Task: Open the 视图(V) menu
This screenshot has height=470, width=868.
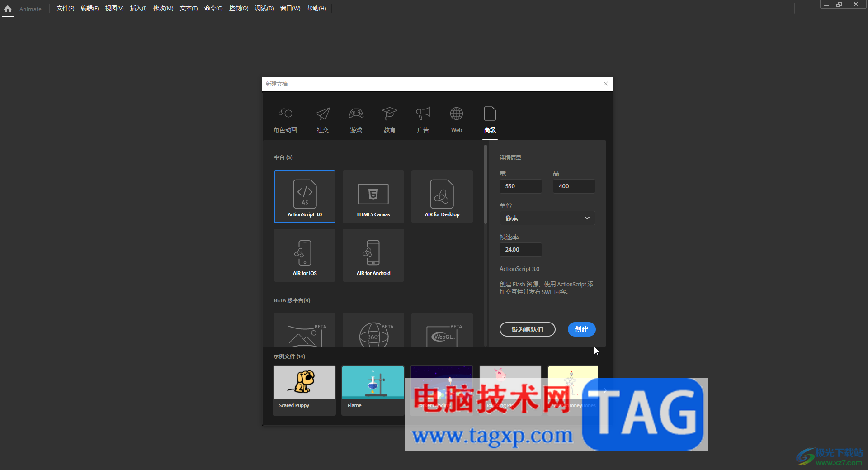Action: click(x=114, y=9)
